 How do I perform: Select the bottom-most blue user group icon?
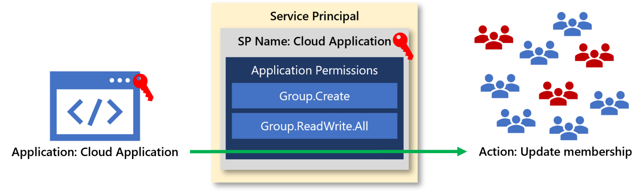pyautogui.click(x=569, y=128)
